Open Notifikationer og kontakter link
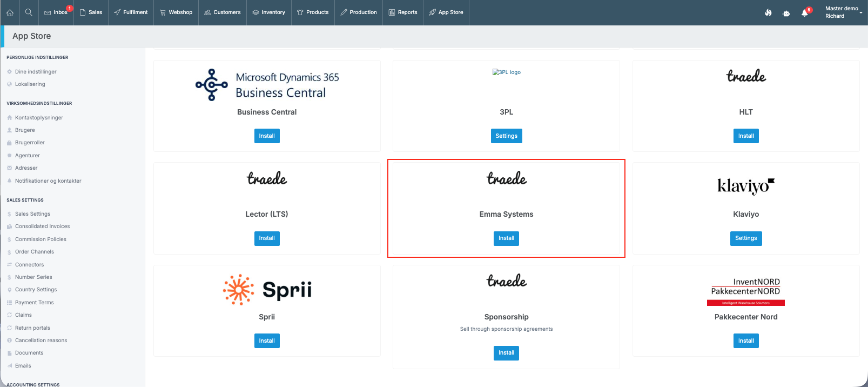Screen dimensions: 868x387 click(48, 181)
